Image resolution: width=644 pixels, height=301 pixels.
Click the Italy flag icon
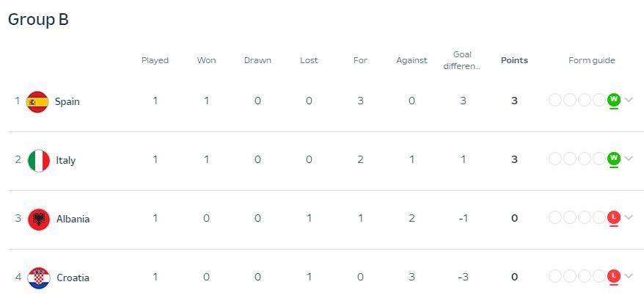[38, 160]
